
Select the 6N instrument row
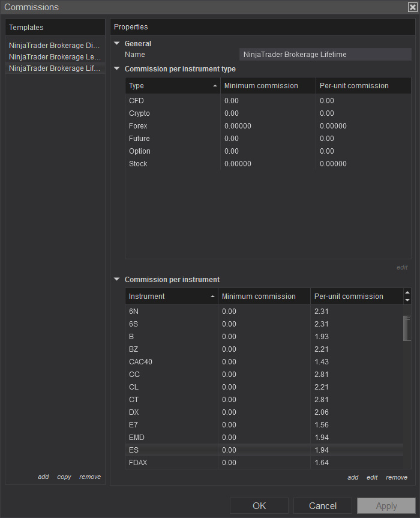tap(264, 311)
